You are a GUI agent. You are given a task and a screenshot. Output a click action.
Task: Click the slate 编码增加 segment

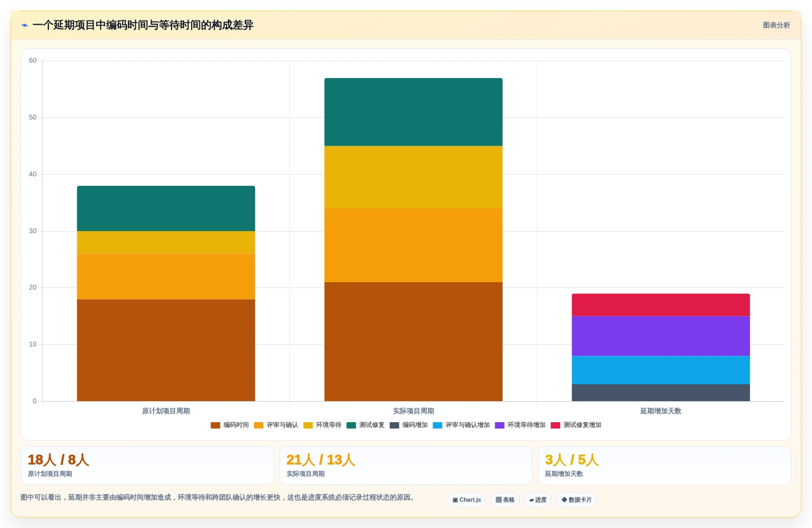[660, 393]
